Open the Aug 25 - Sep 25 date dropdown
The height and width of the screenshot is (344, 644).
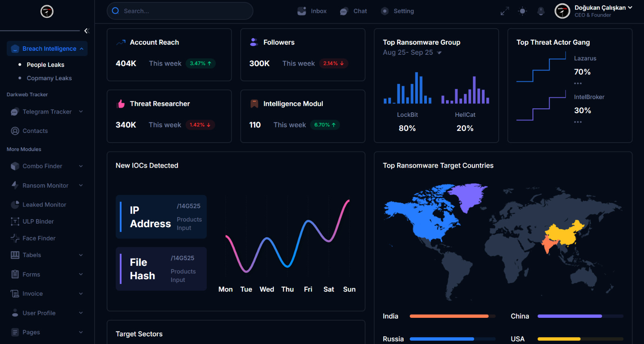[412, 52]
